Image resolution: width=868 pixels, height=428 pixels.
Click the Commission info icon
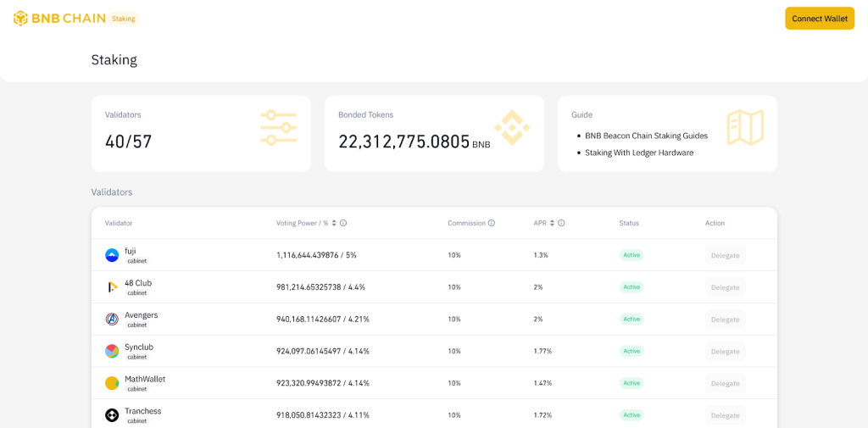492,223
